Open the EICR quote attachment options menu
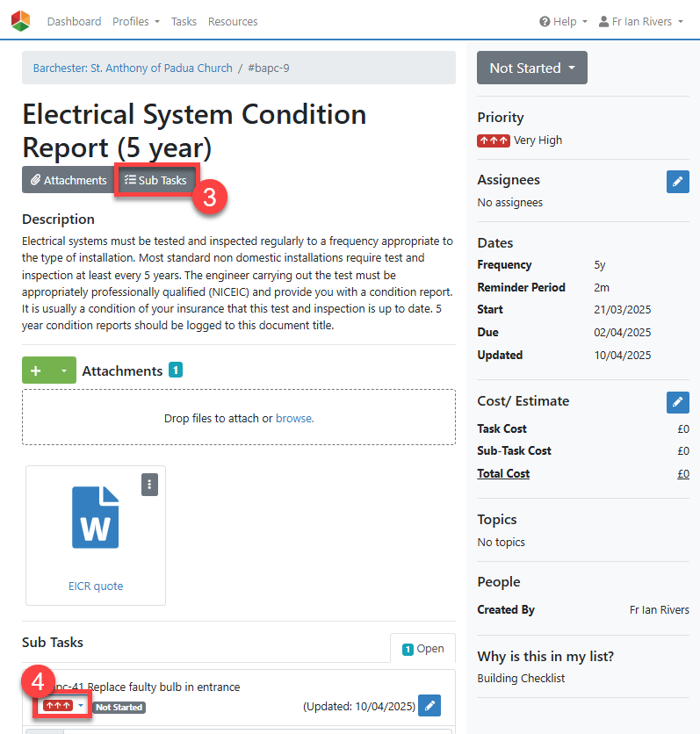This screenshot has width=700, height=734. (x=150, y=485)
